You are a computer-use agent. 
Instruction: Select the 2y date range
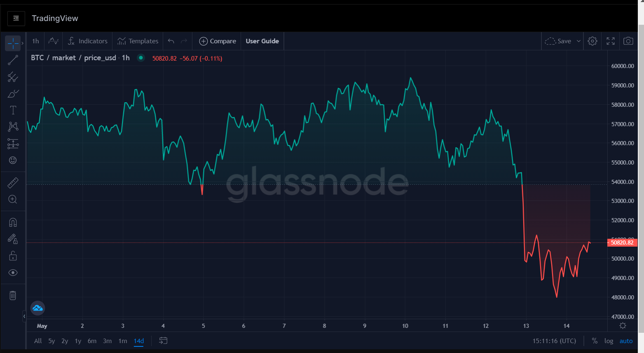tap(65, 341)
